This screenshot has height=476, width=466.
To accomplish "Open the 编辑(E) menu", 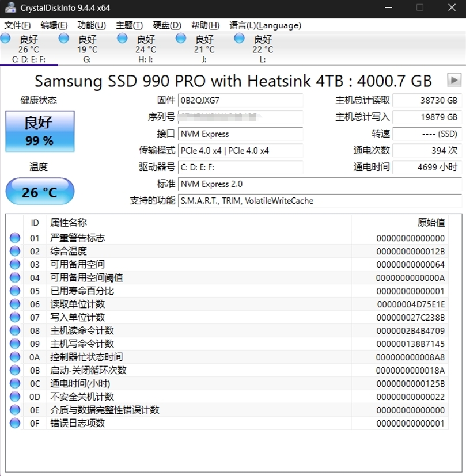I will (x=54, y=25).
